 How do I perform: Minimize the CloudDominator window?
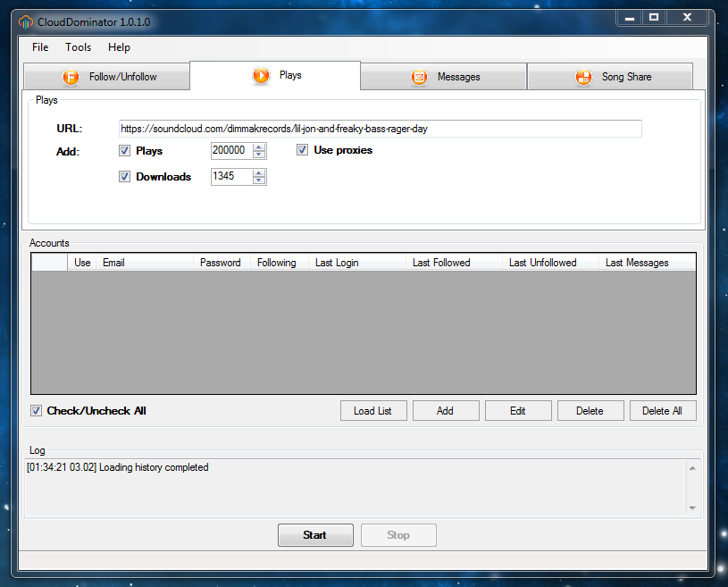coord(630,18)
